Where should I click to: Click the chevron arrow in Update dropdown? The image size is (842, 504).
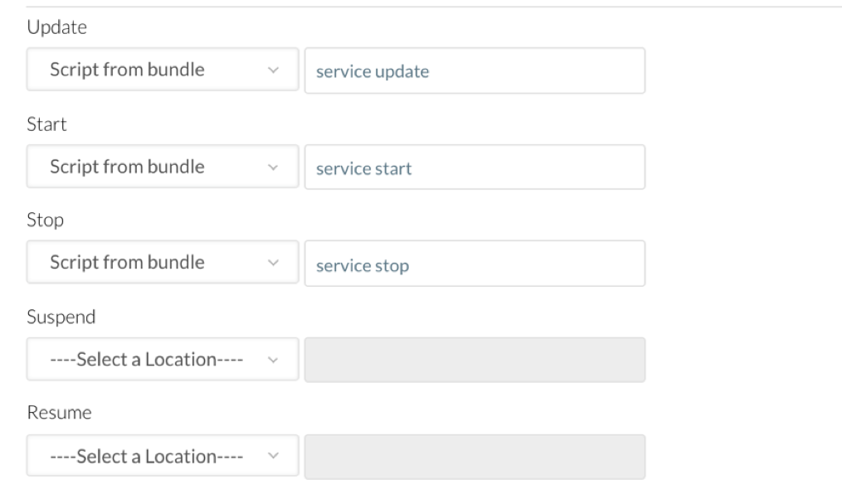click(x=273, y=70)
